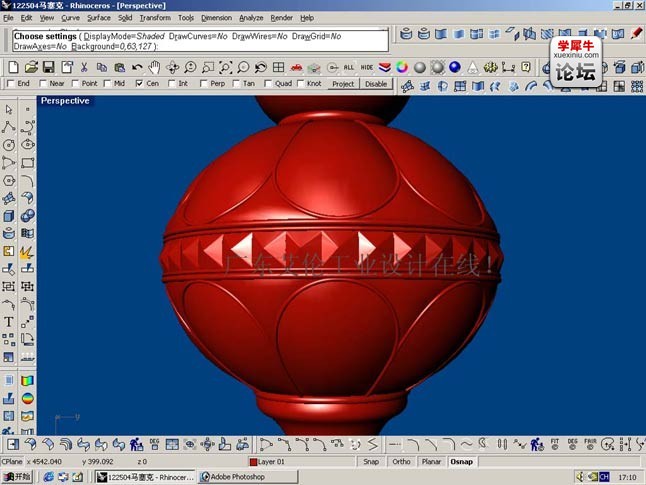Click the New file icon
Image resolution: width=646 pixels, height=485 pixels.
[x=13, y=67]
